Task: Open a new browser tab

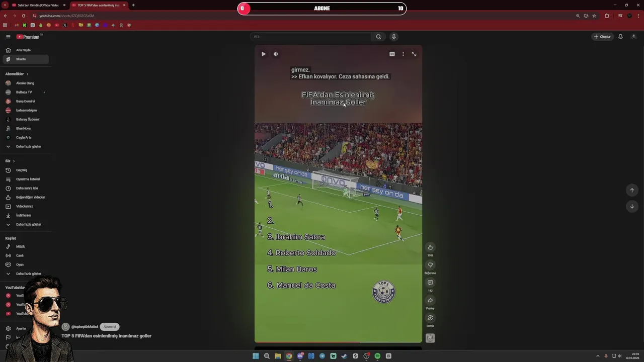Action: click(x=133, y=5)
